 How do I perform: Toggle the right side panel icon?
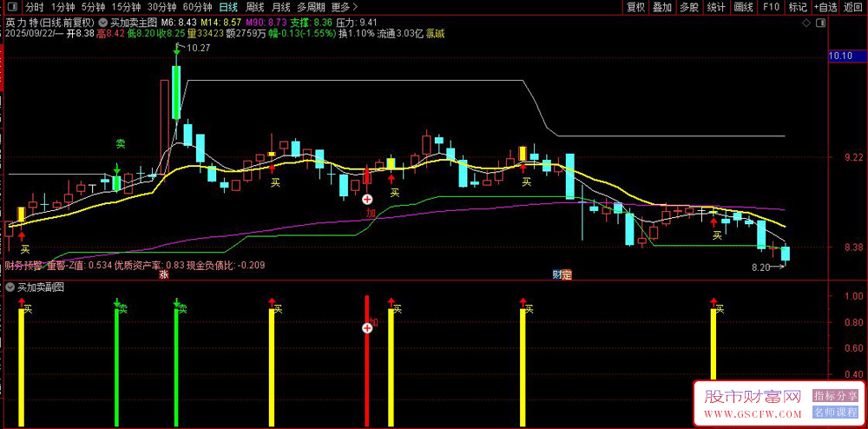tap(820, 23)
